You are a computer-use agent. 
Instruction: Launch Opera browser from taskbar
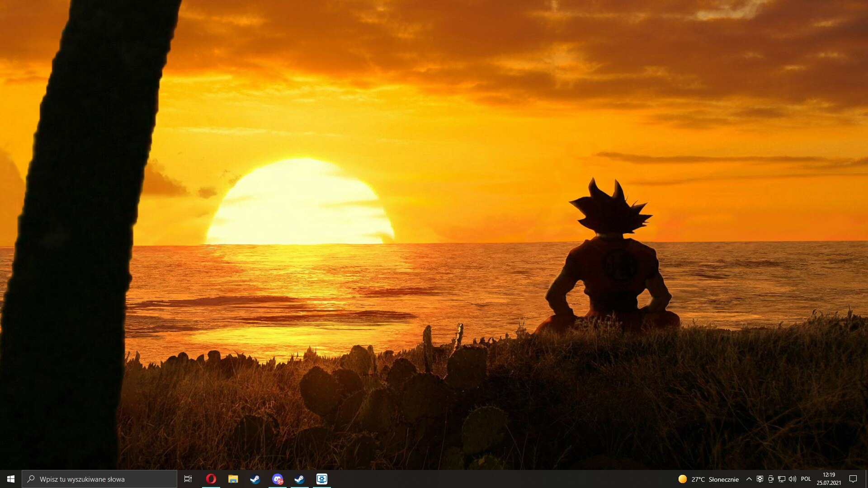point(211,479)
